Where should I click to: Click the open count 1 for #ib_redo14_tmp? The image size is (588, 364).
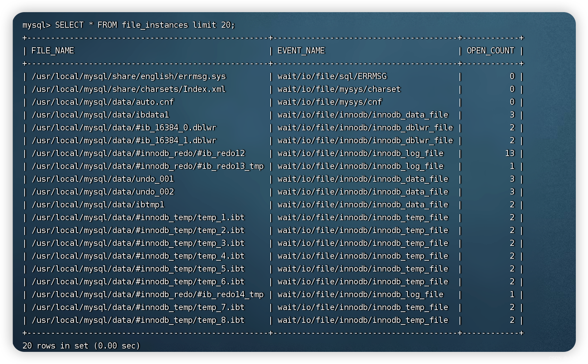click(512, 294)
